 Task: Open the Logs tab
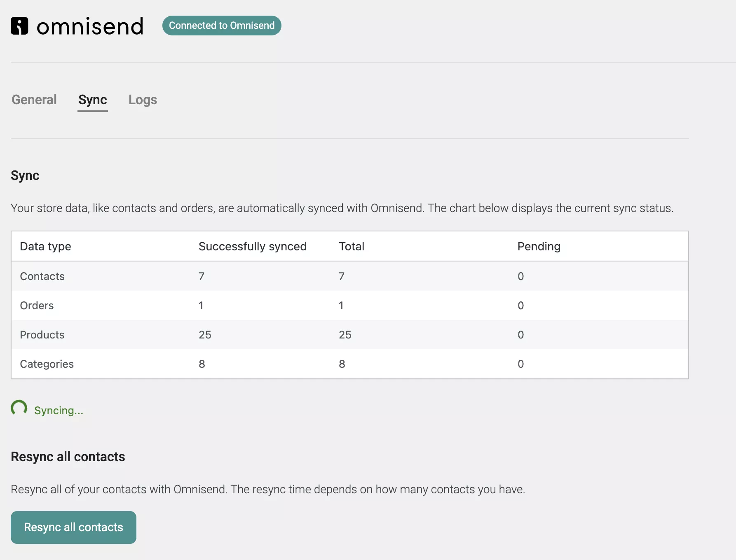tap(143, 100)
